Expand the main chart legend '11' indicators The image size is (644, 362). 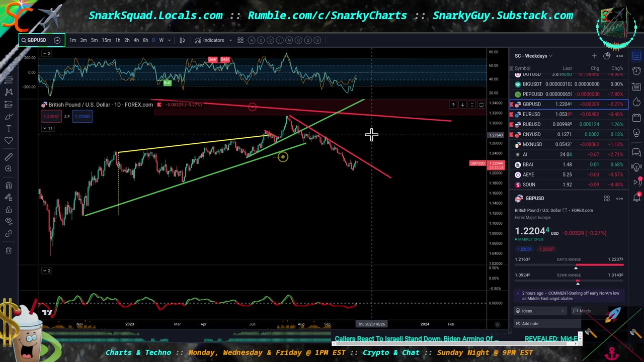[47, 128]
